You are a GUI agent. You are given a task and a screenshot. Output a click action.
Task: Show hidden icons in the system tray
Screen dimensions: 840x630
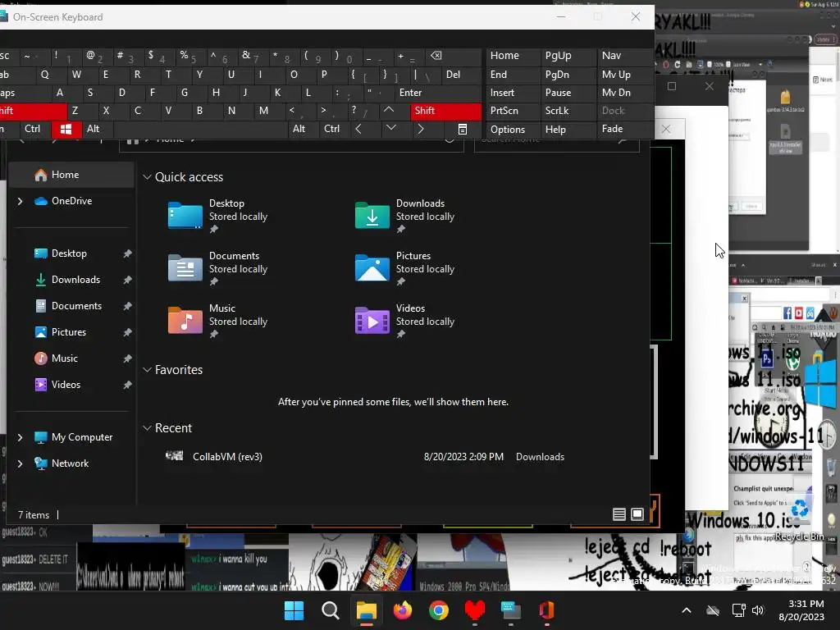click(x=687, y=610)
